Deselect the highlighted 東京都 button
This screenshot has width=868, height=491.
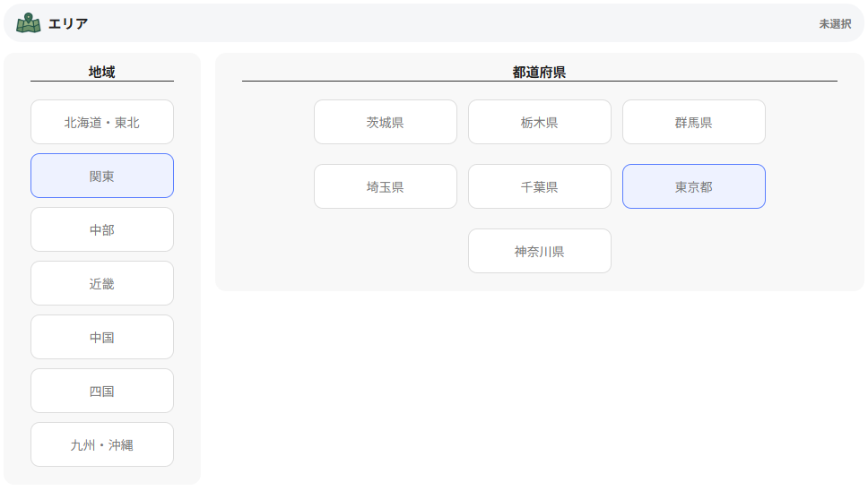694,186
